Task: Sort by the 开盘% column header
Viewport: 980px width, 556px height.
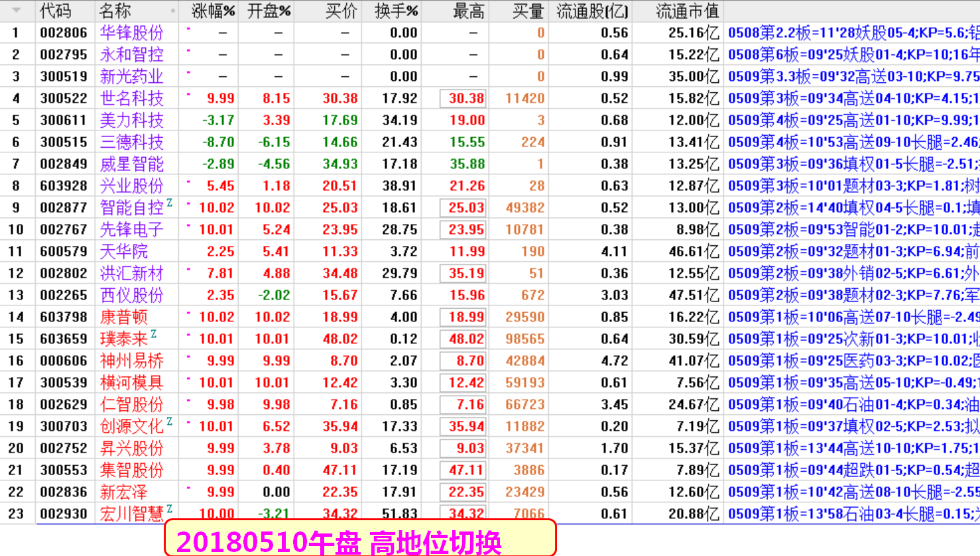Action: point(269,11)
